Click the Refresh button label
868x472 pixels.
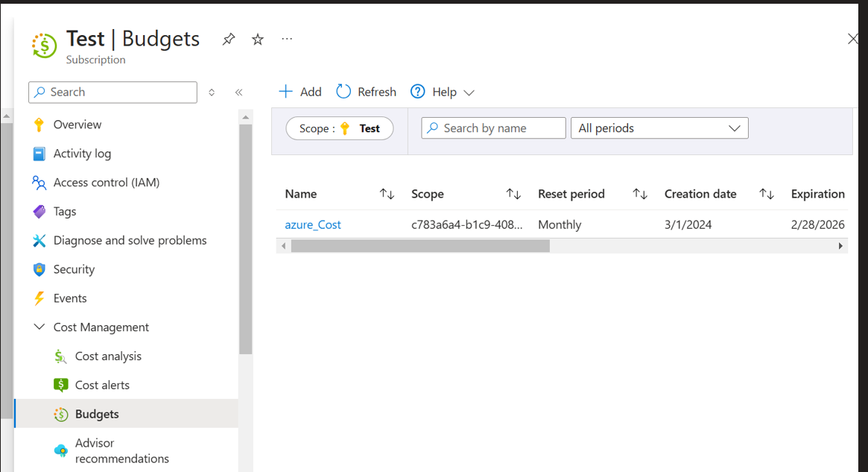[x=377, y=92]
